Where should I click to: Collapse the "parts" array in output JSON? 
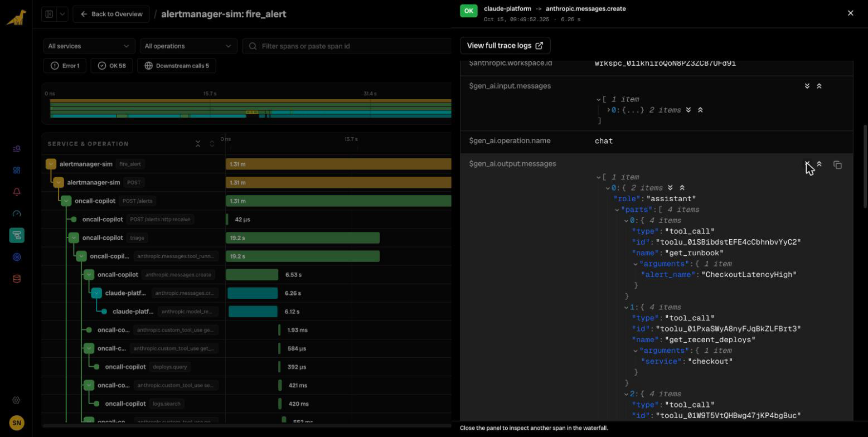click(x=617, y=210)
